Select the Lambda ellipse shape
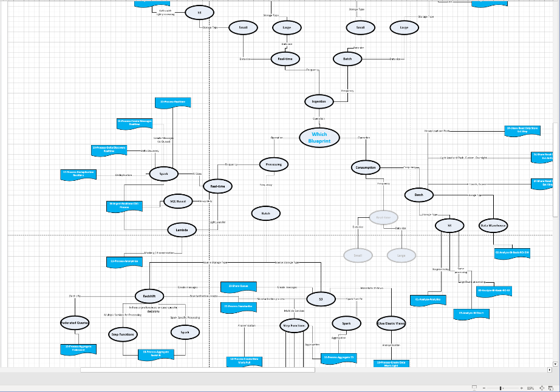This screenshot has width=560, height=392. pos(182,230)
